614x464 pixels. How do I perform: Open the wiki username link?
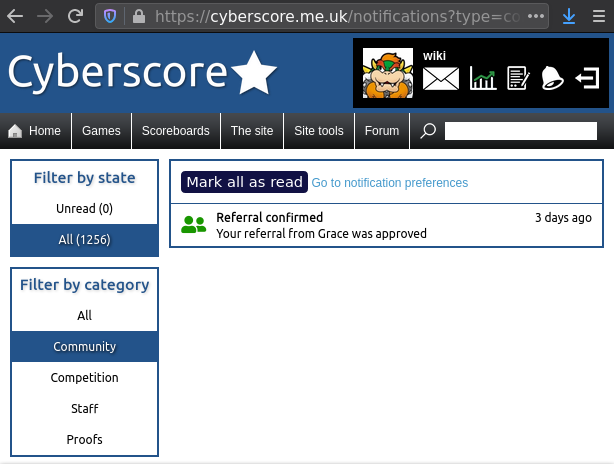[434, 56]
